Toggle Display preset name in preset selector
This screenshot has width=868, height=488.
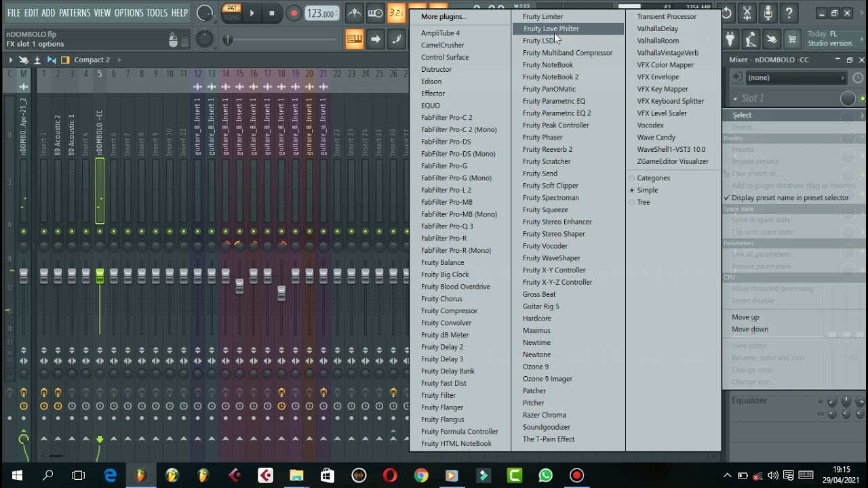click(x=787, y=198)
